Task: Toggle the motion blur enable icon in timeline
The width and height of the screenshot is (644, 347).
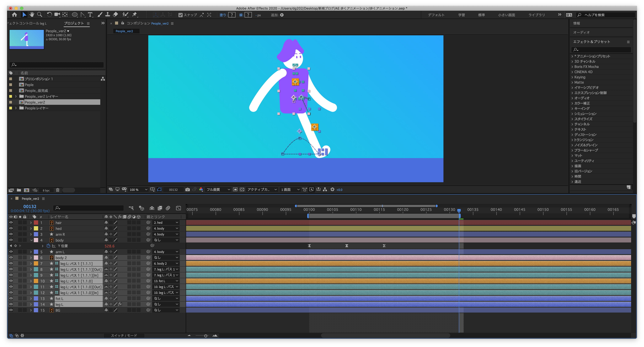Action: (168, 208)
